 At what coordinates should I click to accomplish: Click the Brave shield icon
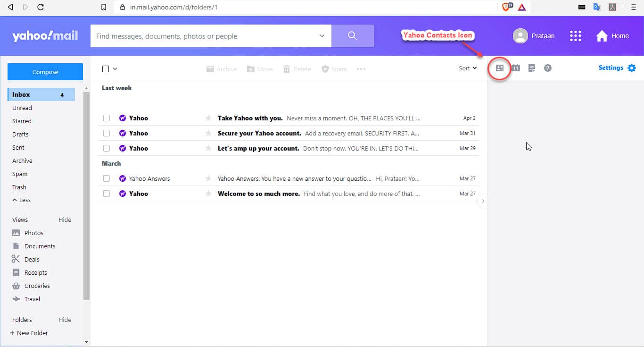(507, 7)
